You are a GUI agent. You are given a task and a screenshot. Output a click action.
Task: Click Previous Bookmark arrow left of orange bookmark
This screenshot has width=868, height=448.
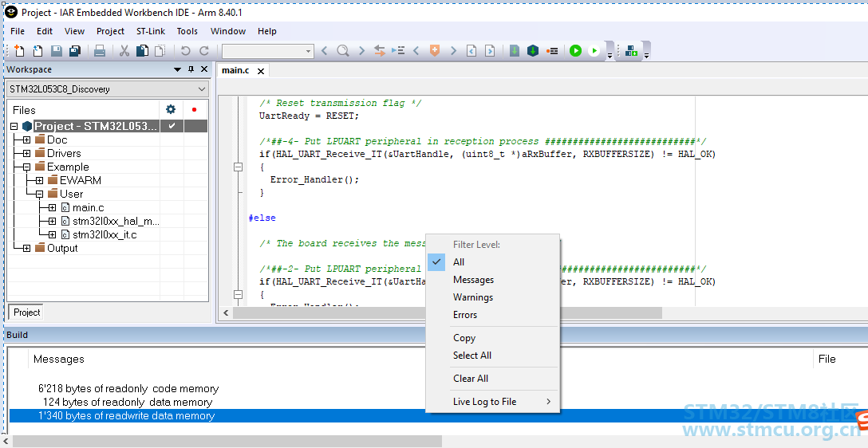[416, 51]
